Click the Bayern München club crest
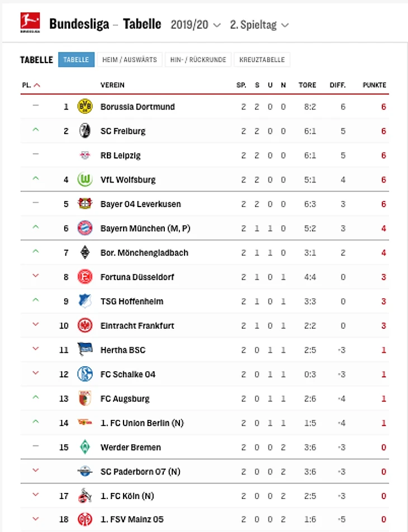Viewport: 408px width, 532px height. 84,228
